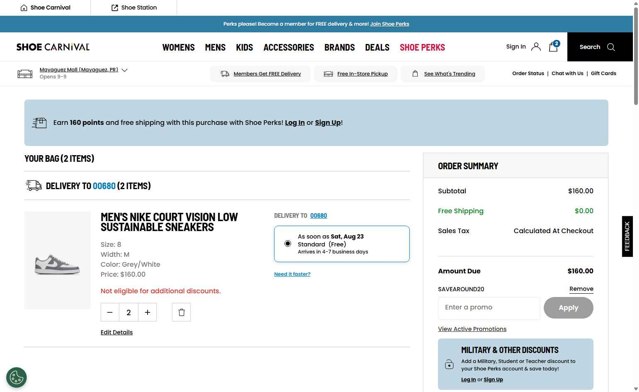This screenshot has height=392, width=639.
Task: Open the Feedback side tab
Action: tap(627, 236)
